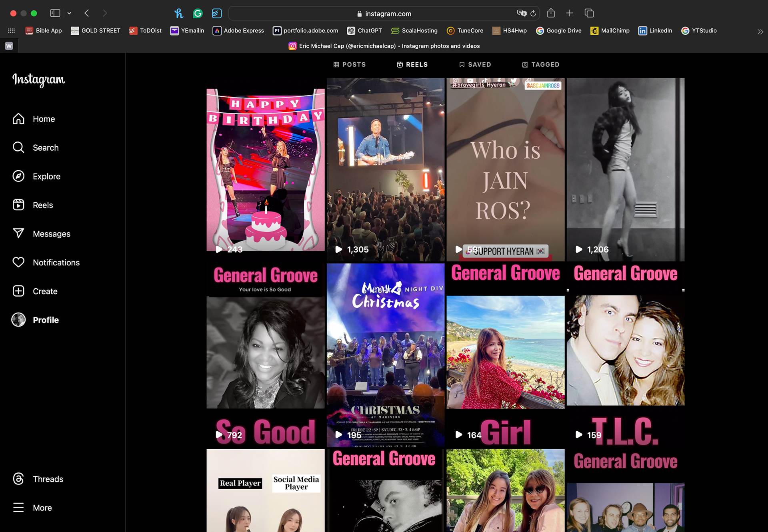Open the T.L.C. General Groove reel
Viewport: 768px width, 532px height.
626,355
